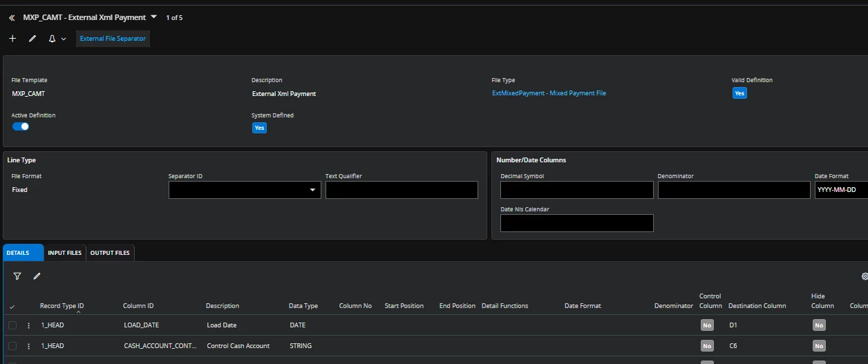Click into the Decimal Symbol field
The width and height of the screenshot is (868, 364).
click(576, 190)
